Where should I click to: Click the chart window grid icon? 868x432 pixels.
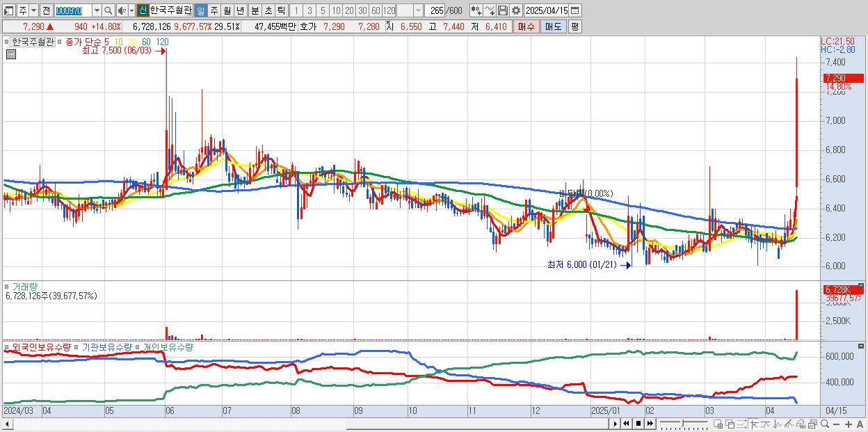point(718,424)
